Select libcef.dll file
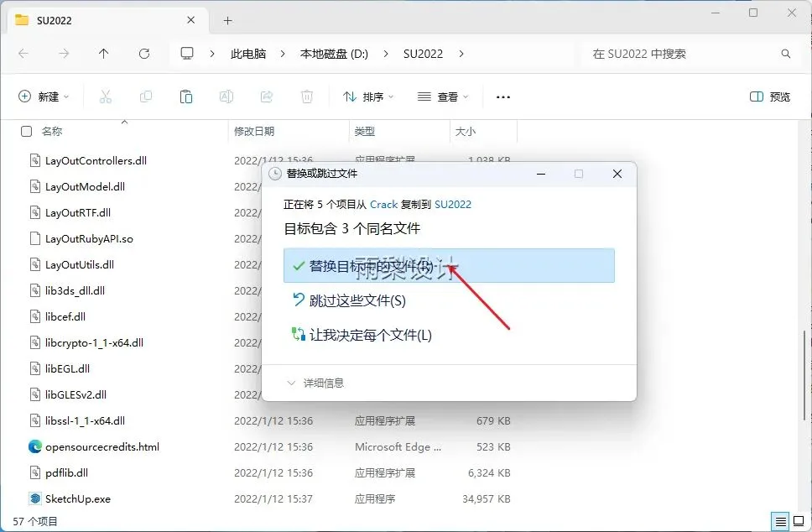This screenshot has height=532, width=812. coord(65,316)
